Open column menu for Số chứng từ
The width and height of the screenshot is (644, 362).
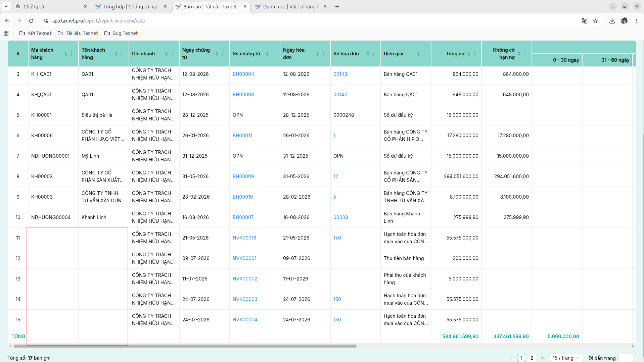point(273,54)
